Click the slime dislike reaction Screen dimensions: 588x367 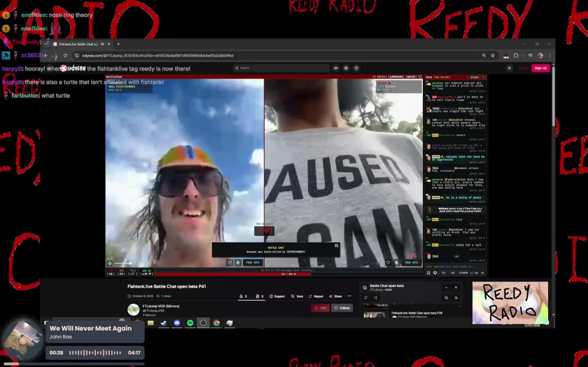click(259, 296)
